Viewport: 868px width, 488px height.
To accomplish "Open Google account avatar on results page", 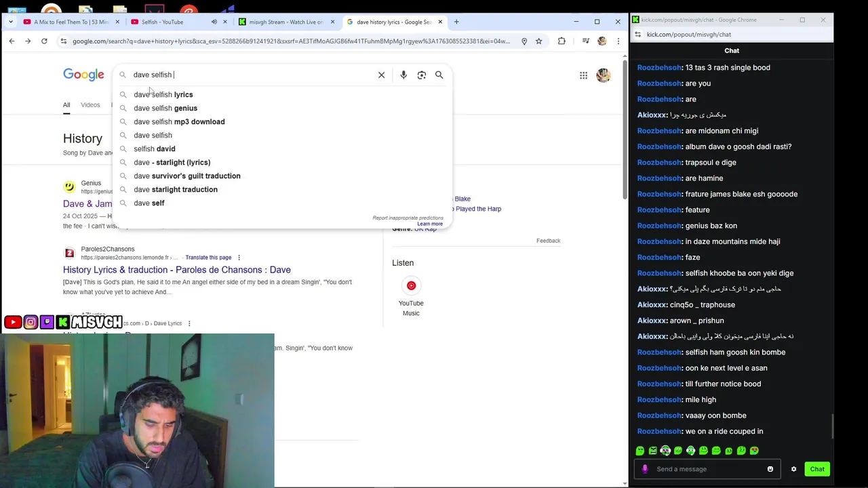I will pos(603,75).
